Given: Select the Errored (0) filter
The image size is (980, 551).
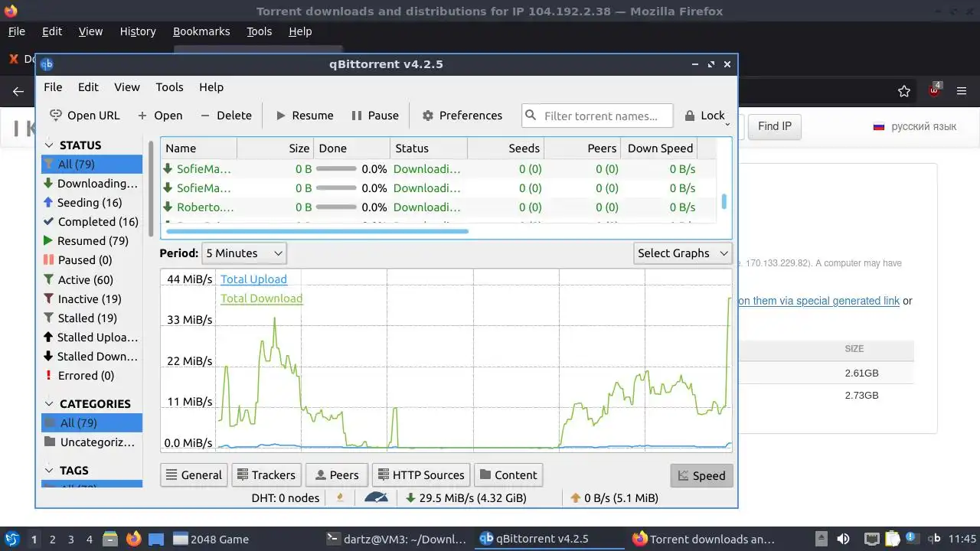Looking at the screenshot, I should 92,376.
